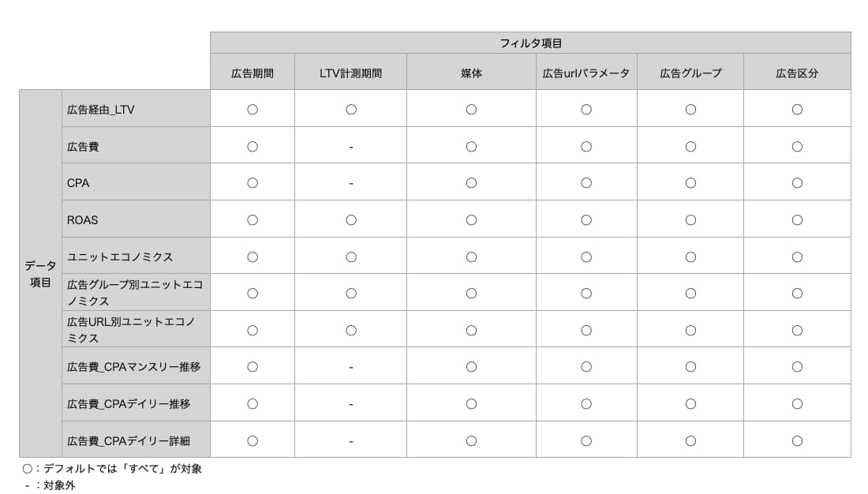Viewport: 868px width, 494px height.
Task: Click the circle for CPA under 媒体
Action: tap(471, 183)
